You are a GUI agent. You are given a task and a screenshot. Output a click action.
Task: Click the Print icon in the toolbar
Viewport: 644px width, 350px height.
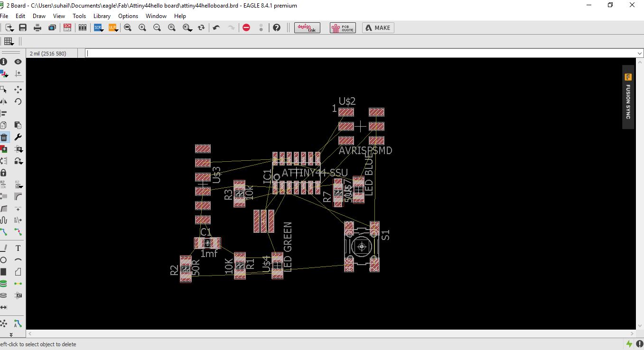pyautogui.click(x=37, y=28)
